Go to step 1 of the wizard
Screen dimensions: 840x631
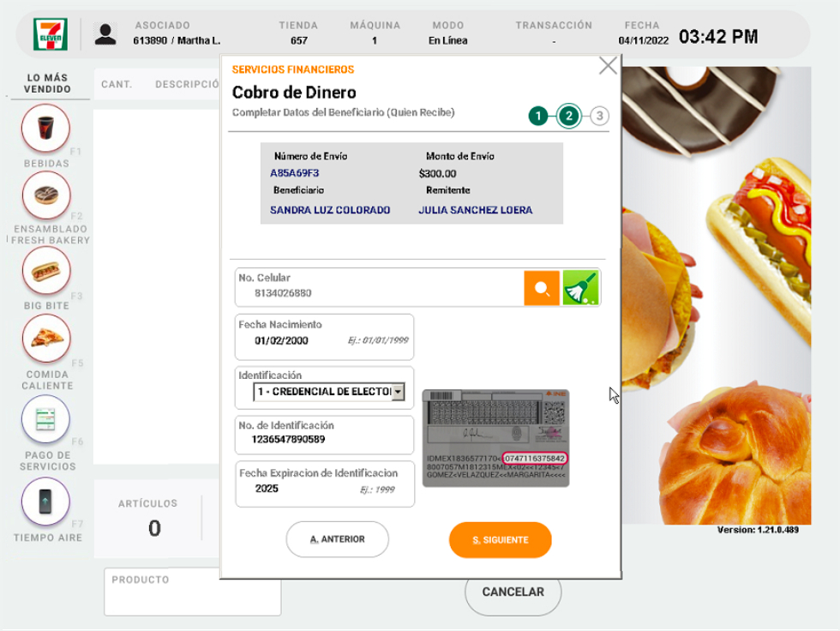pos(537,116)
